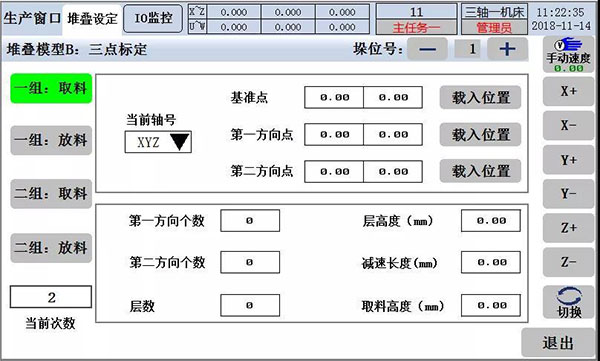Load position for 第二方向点
The height and width of the screenshot is (361, 600).
(x=480, y=171)
